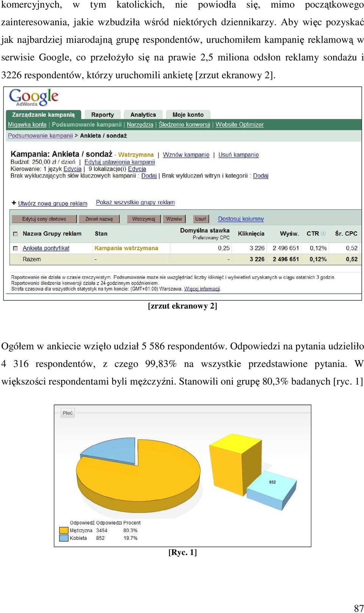Switch to the Zarządzanie kampanią tab
The width and height of the screenshot is (364, 613).
click(x=43, y=114)
